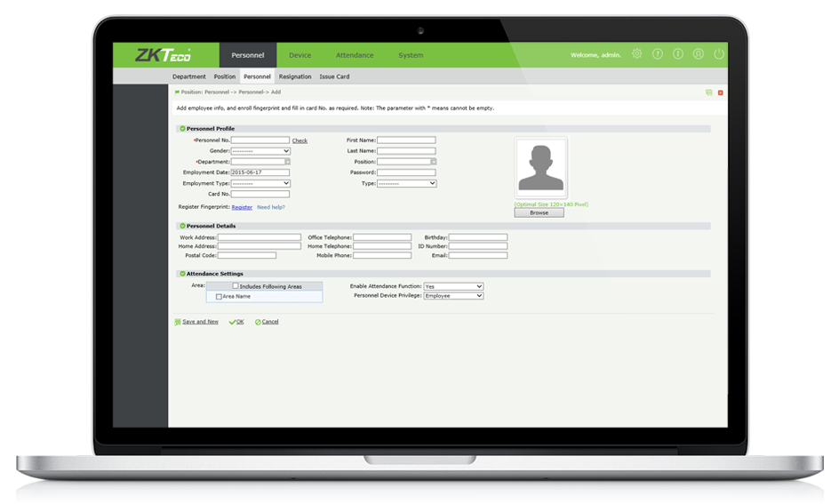The width and height of the screenshot is (839, 504).
Task: Click the user account icon in header
Action: (699, 54)
